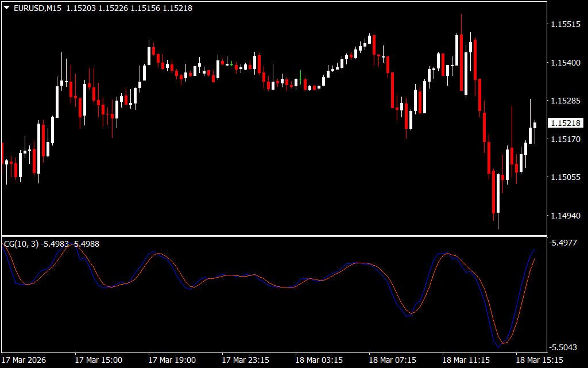Click the 1.15285 price scale value
This screenshot has width=588, height=368.
point(566,101)
